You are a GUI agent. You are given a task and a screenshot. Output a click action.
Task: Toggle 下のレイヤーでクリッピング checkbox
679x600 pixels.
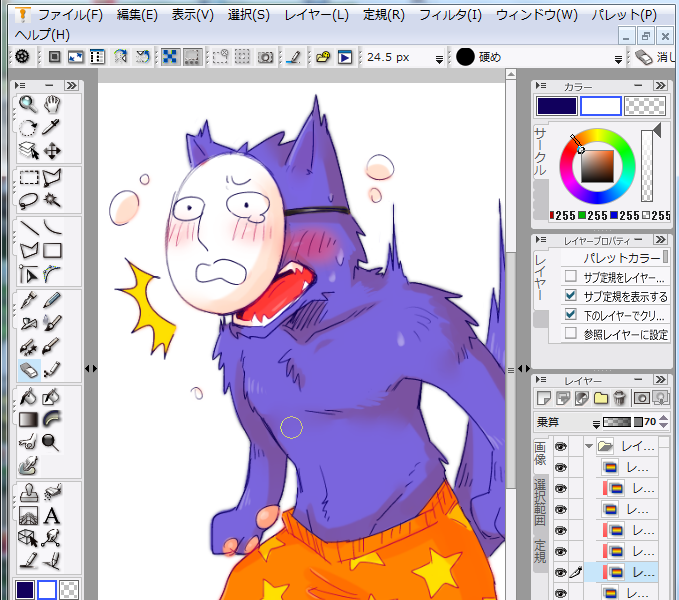coord(570,315)
